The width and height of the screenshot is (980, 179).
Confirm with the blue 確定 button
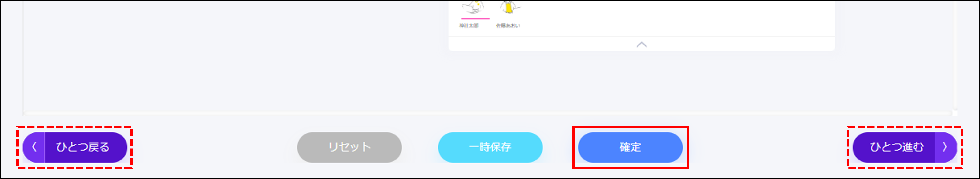pyautogui.click(x=630, y=147)
